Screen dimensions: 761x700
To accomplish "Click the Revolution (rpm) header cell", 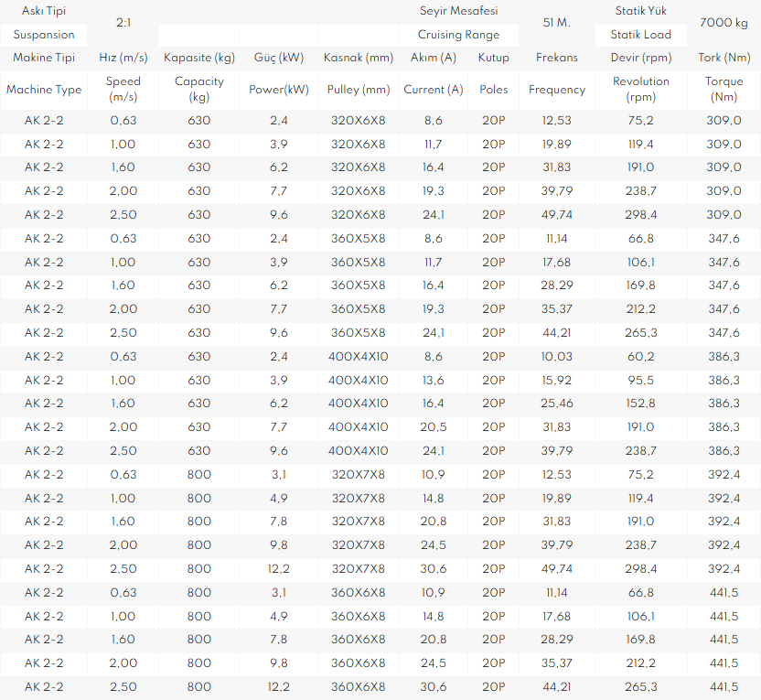I will pos(640,90).
